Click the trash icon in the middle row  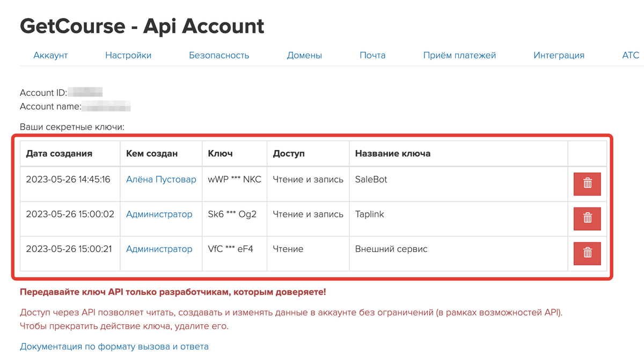click(x=587, y=219)
